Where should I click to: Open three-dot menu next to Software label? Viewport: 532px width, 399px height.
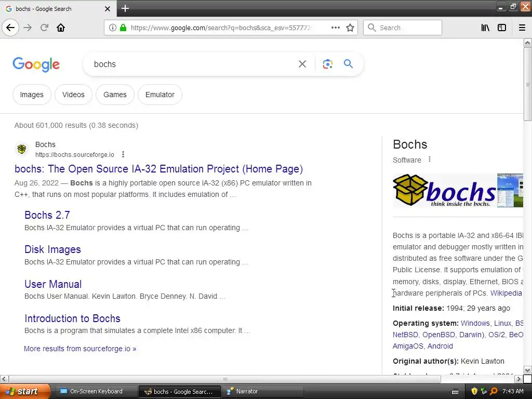tap(430, 159)
